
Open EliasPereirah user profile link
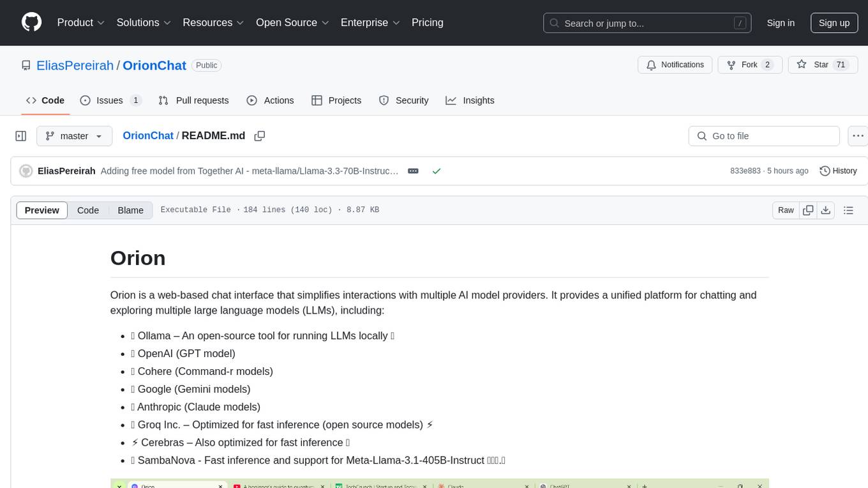point(75,65)
